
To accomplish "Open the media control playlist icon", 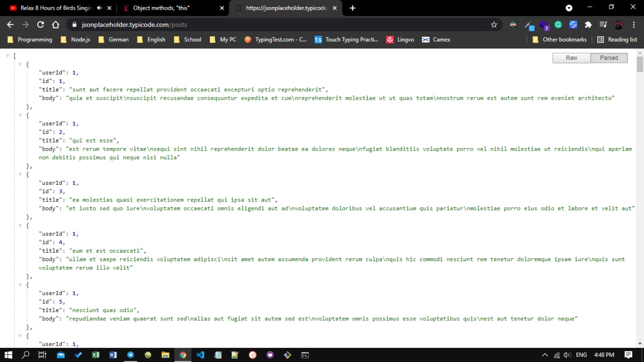I will point(603,24).
